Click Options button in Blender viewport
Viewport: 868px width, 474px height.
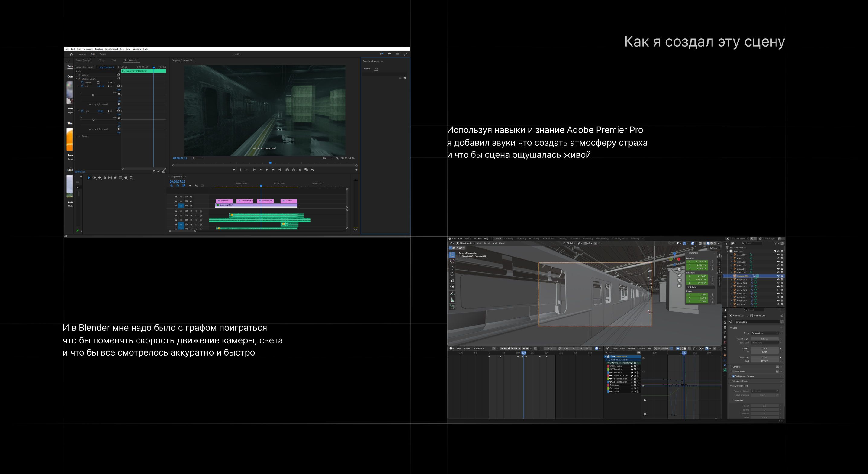coord(714,248)
